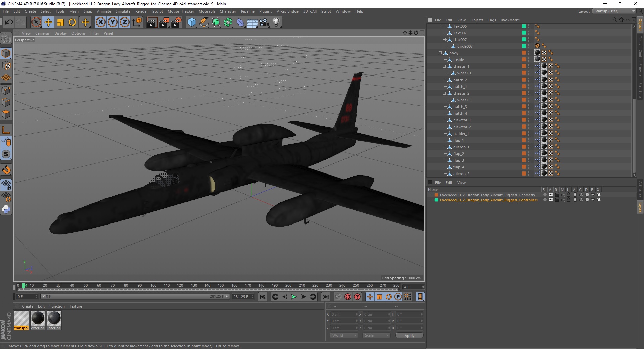The width and height of the screenshot is (644, 349).
Task: Switch to Points mode
Action: click(x=6, y=90)
